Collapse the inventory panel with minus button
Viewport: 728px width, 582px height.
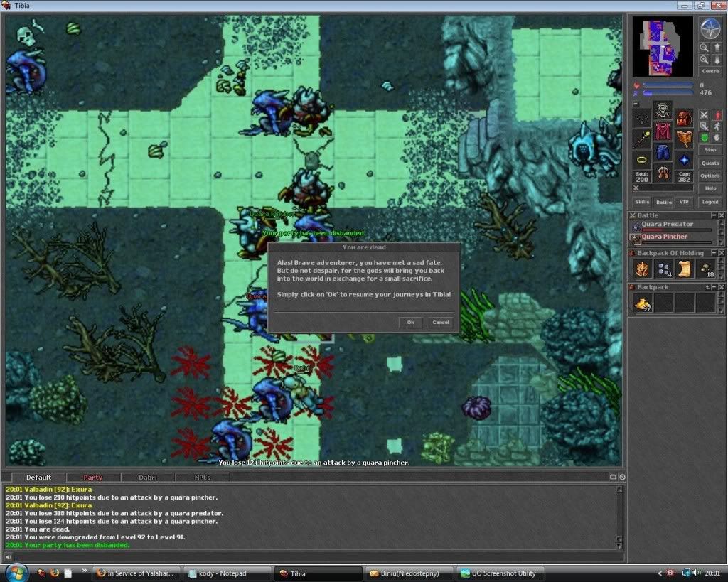[x=636, y=104]
